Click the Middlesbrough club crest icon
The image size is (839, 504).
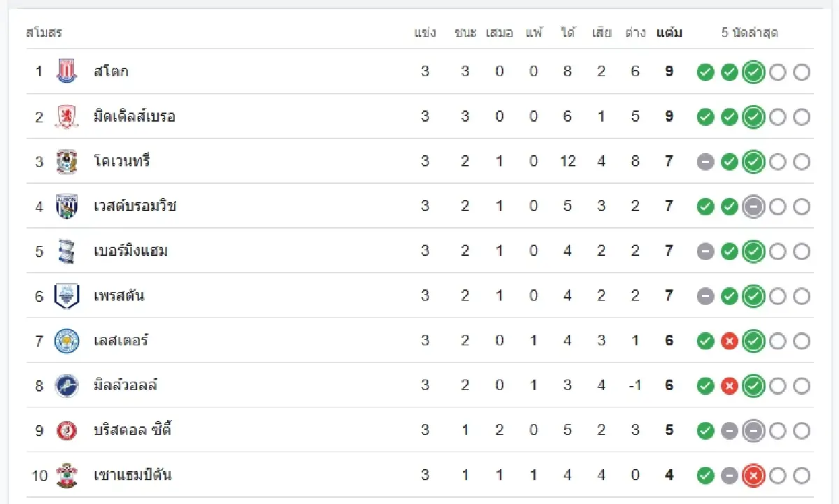[66, 116]
